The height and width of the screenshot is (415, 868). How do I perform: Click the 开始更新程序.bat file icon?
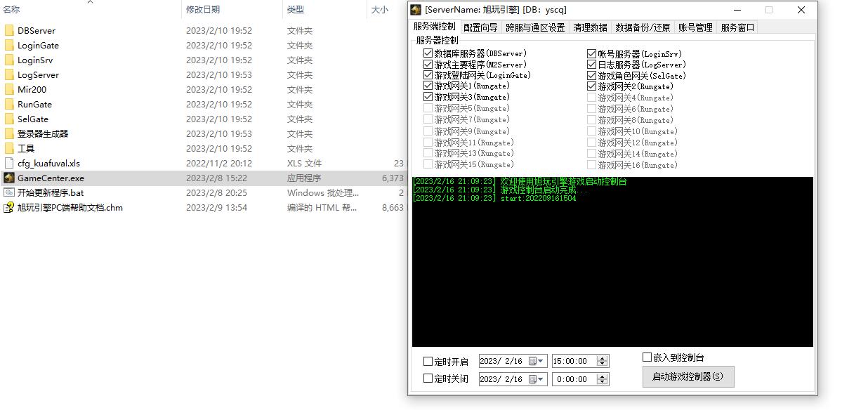(9, 193)
